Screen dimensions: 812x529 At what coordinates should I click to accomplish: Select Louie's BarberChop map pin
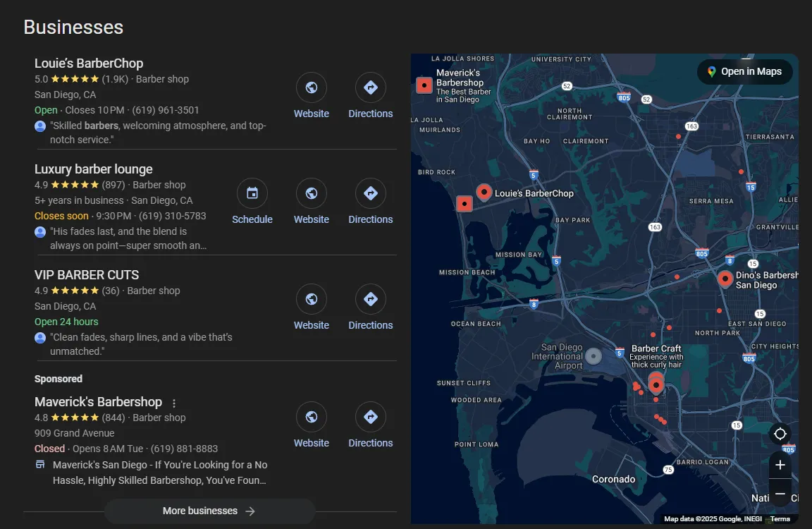click(484, 193)
